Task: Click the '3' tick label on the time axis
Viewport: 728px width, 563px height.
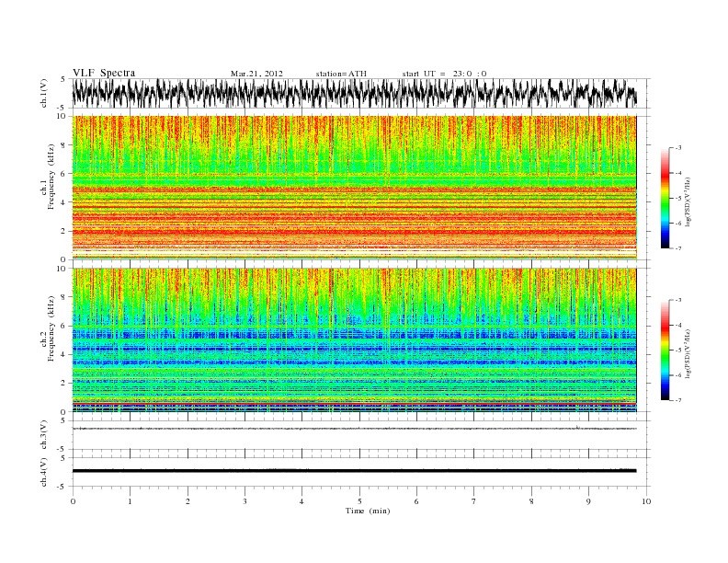Action: click(245, 501)
